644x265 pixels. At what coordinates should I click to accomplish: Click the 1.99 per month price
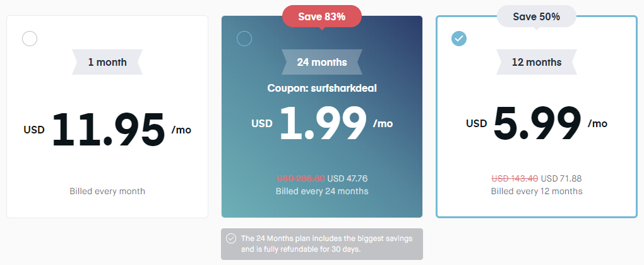[323, 123]
